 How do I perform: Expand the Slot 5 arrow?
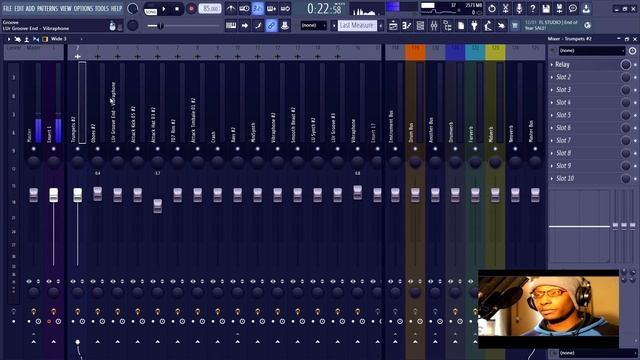click(552, 115)
